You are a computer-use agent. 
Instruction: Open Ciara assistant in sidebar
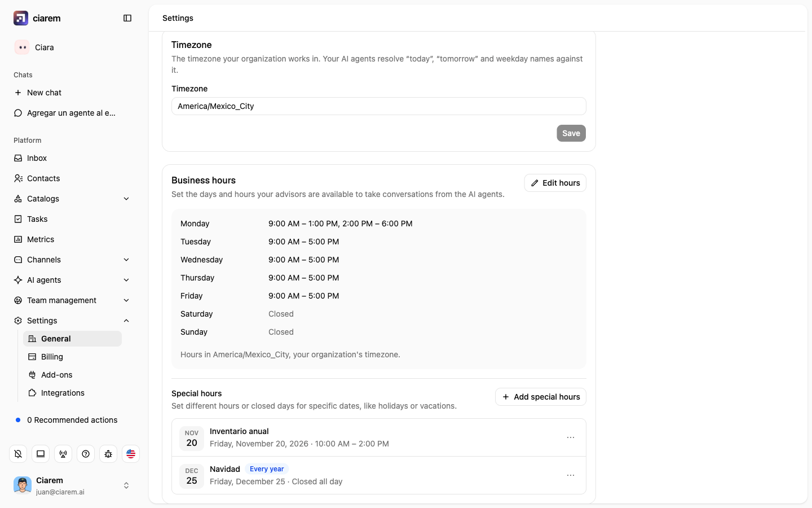point(72,47)
